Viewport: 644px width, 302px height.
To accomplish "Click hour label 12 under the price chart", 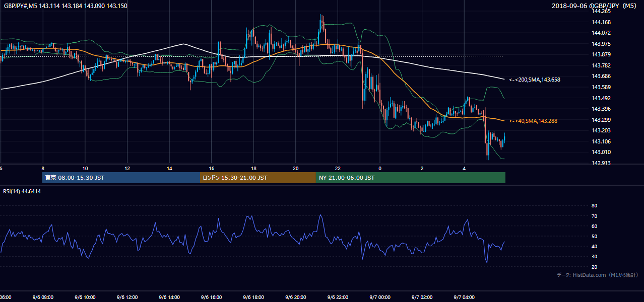I will point(127,168).
